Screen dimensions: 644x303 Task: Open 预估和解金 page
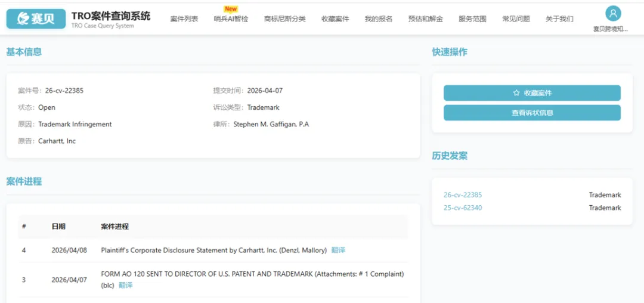(x=426, y=19)
